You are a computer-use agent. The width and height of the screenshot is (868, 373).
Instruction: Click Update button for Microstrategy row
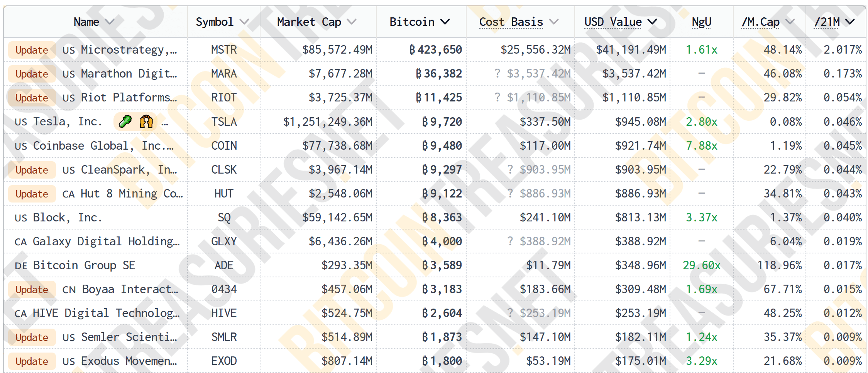[32, 50]
